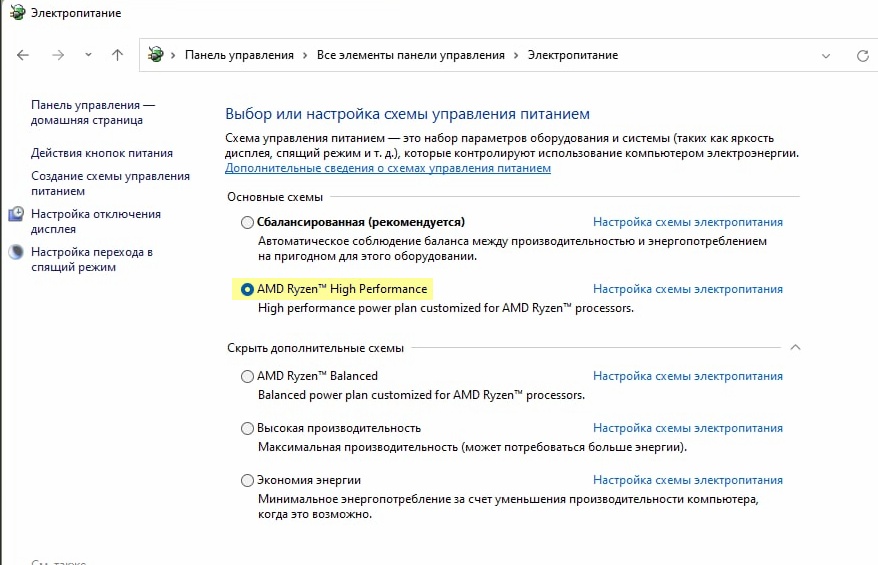Open Настройка схемы электропитания for Ryzen High Performance
This screenshot has width=878, height=565.
click(x=688, y=289)
